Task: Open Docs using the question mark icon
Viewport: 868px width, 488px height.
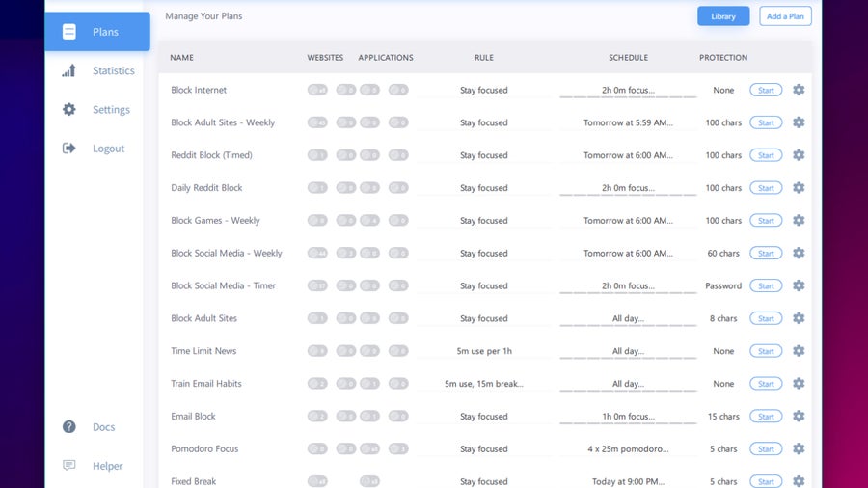Action: pyautogui.click(x=68, y=427)
